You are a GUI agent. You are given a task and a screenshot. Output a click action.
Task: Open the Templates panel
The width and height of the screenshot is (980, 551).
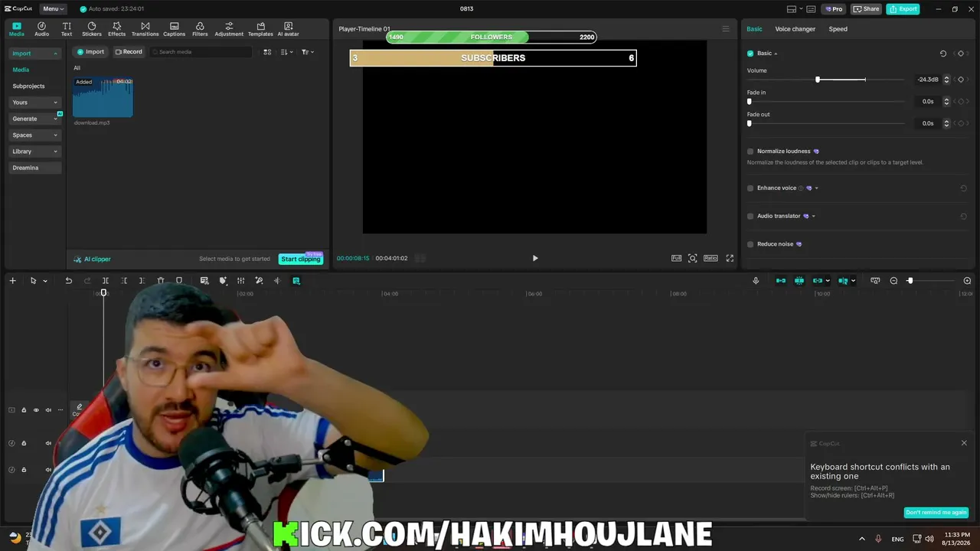click(x=260, y=29)
